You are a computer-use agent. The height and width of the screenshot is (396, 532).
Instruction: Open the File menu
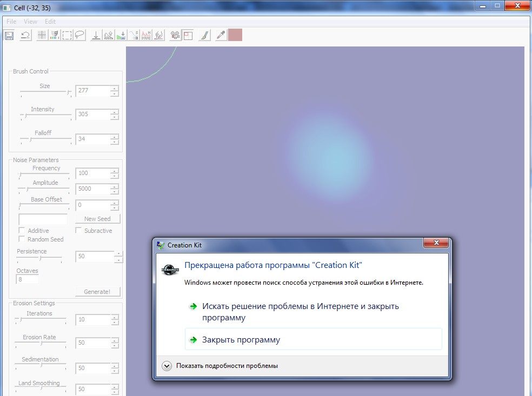[11, 22]
